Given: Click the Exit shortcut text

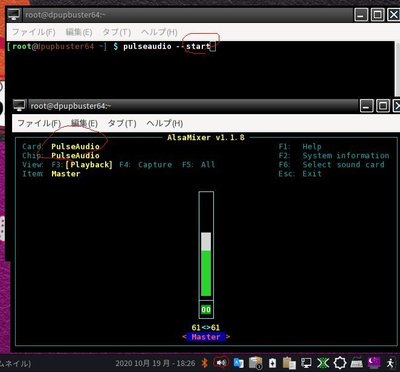Looking at the screenshot, I should [x=312, y=174].
